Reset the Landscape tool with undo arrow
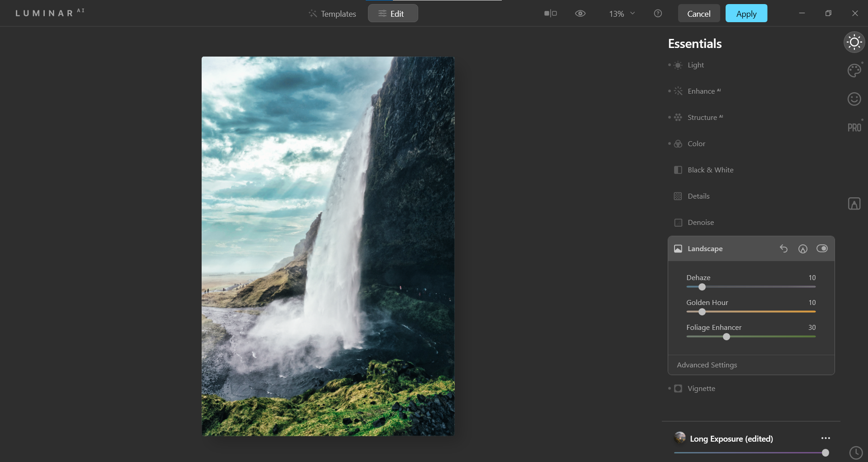868x462 pixels. click(783, 248)
